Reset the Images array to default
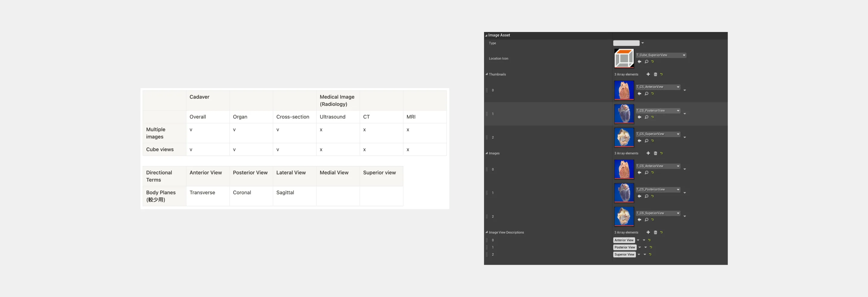868x297 pixels. tap(662, 153)
